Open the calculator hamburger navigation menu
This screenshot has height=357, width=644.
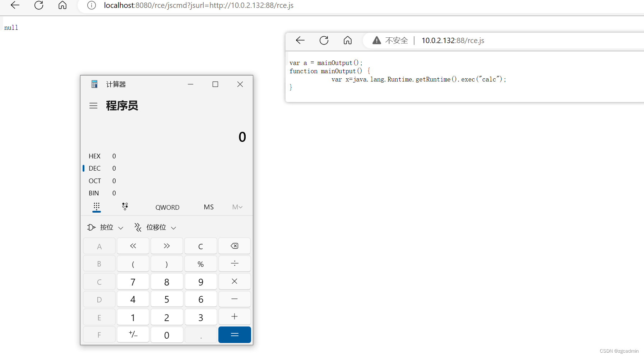click(x=93, y=106)
